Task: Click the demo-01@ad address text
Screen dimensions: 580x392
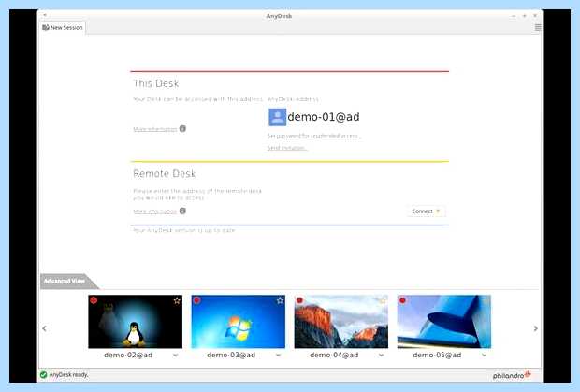Action: (x=324, y=117)
